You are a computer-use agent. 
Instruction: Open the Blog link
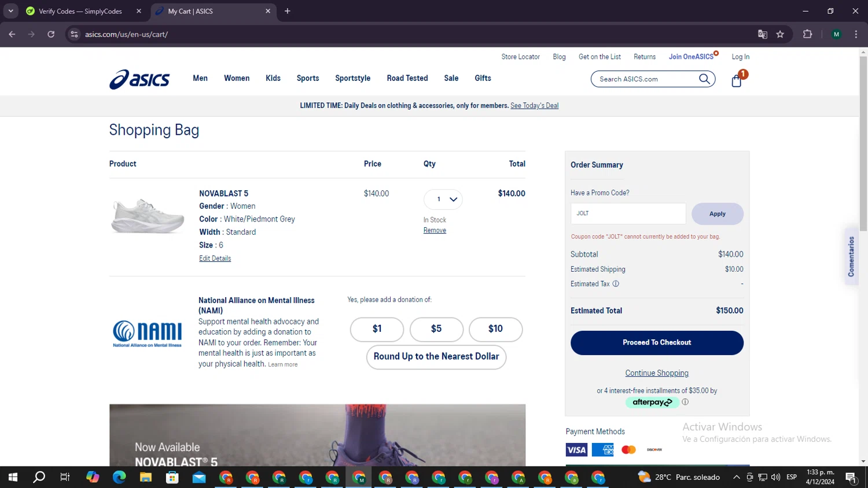pyautogui.click(x=559, y=57)
